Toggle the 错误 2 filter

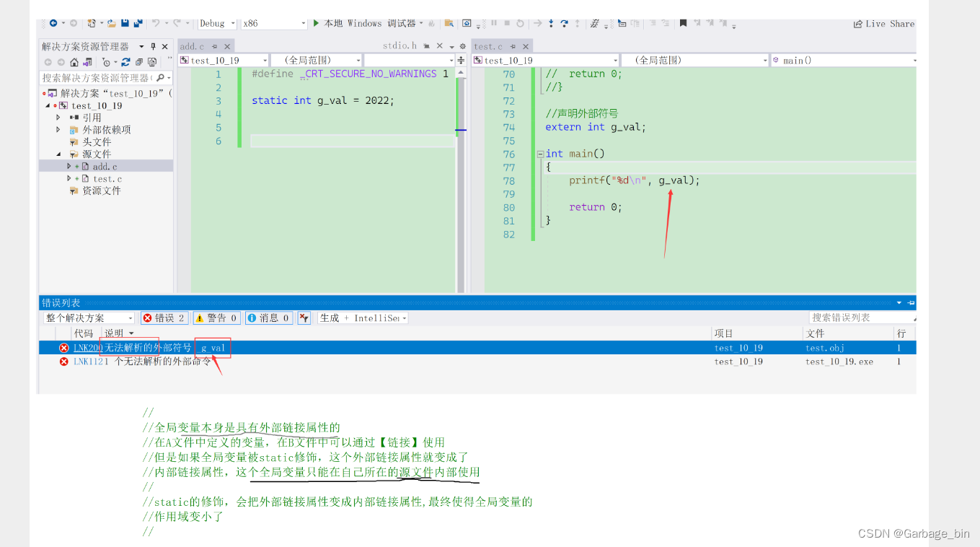click(164, 318)
